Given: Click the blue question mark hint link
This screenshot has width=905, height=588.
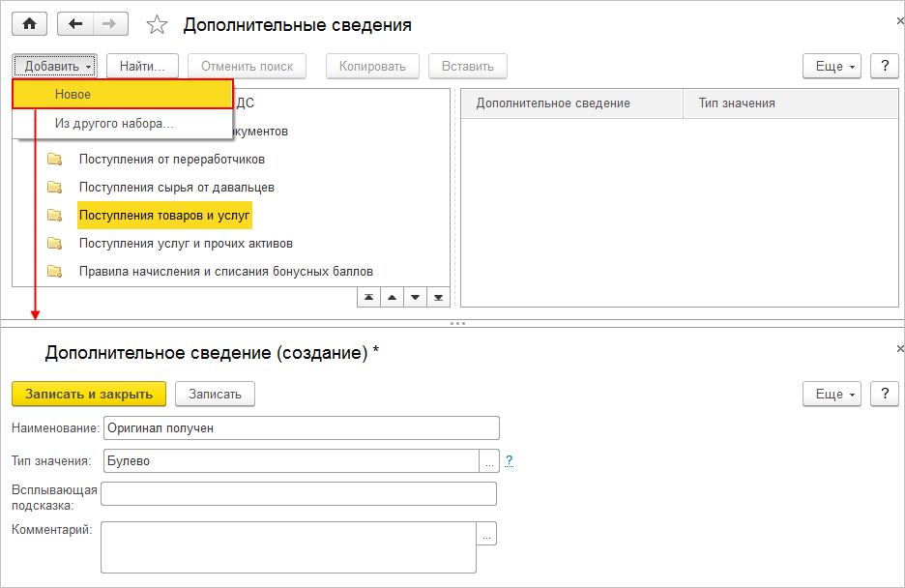Looking at the screenshot, I should 509,460.
